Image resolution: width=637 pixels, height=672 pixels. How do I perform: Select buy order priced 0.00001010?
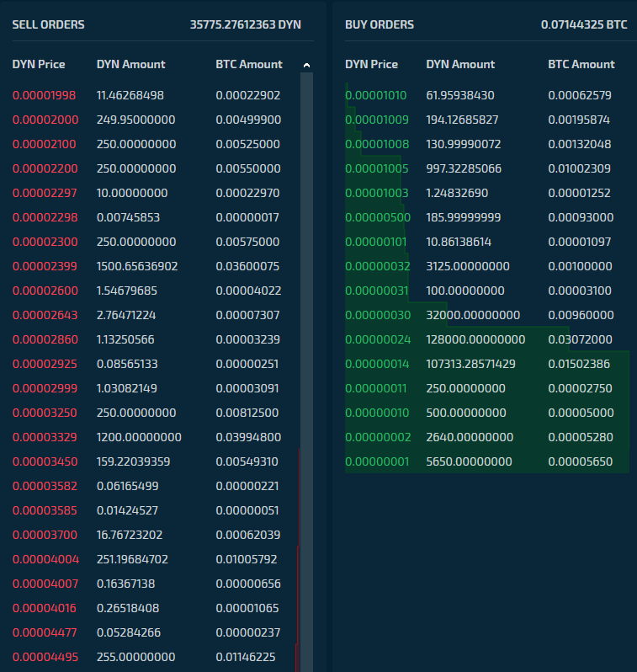pos(487,95)
